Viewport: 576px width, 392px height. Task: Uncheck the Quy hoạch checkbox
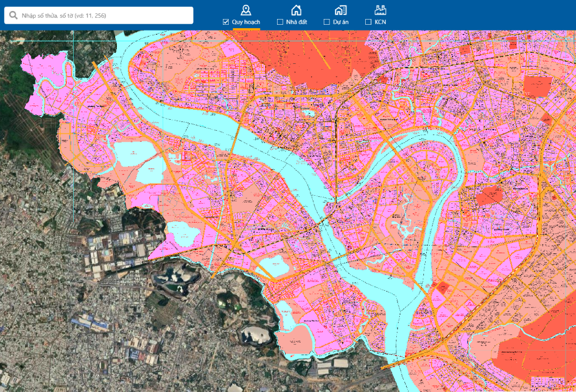pos(226,22)
